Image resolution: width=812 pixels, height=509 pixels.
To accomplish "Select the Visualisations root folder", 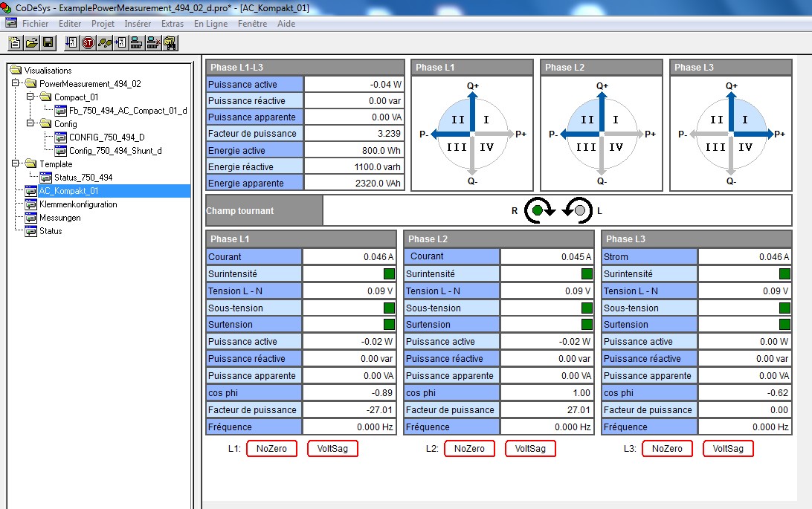I will (48, 71).
